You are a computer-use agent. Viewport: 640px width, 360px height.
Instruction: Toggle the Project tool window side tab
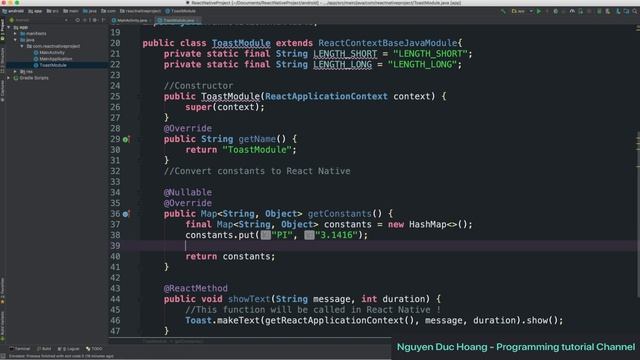click(2, 29)
